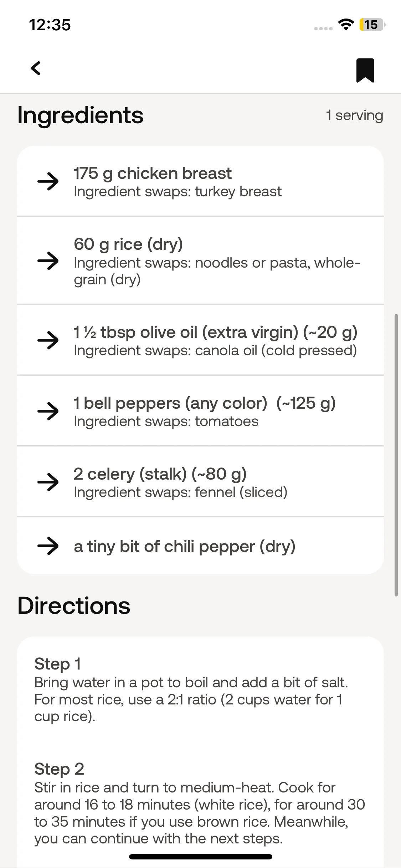Open the 60 g rice (dry) ingredient
This screenshot has height=868, width=401.
(x=200, y=260)
